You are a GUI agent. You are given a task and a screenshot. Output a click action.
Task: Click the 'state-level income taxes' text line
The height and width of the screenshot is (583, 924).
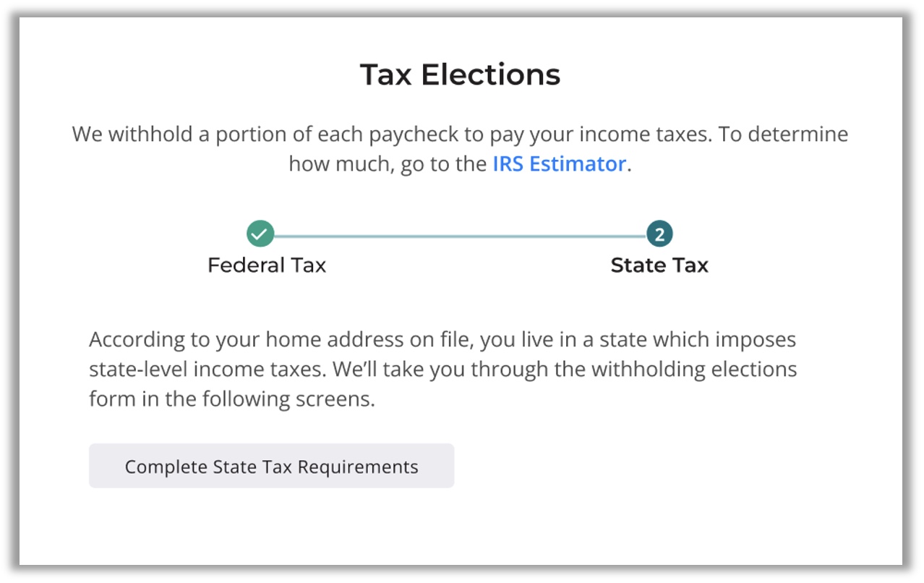(443, 369)
